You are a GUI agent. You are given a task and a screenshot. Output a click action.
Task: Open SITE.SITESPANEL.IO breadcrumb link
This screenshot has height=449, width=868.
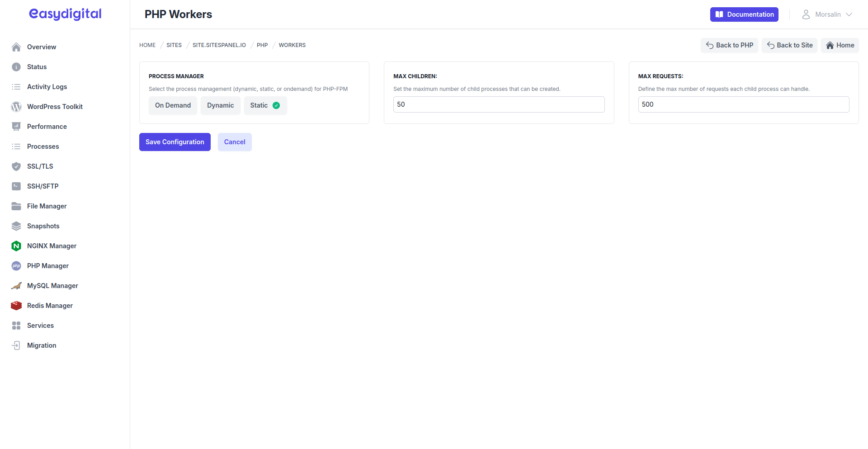pyautogui.click(x=219, y=45)
